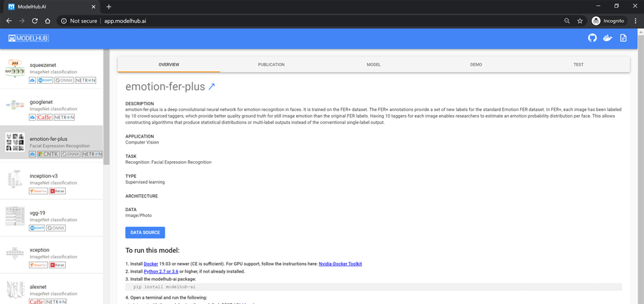Click the address bar URL app.modelhub.ai
644x304 pixels.
(x=125, y=21)
